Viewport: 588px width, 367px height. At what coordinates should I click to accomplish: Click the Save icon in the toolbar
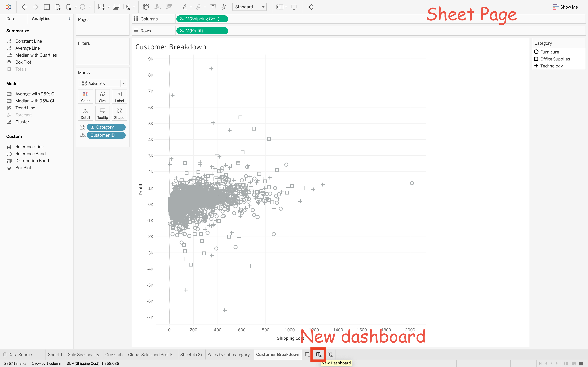[x=47, y=7]
